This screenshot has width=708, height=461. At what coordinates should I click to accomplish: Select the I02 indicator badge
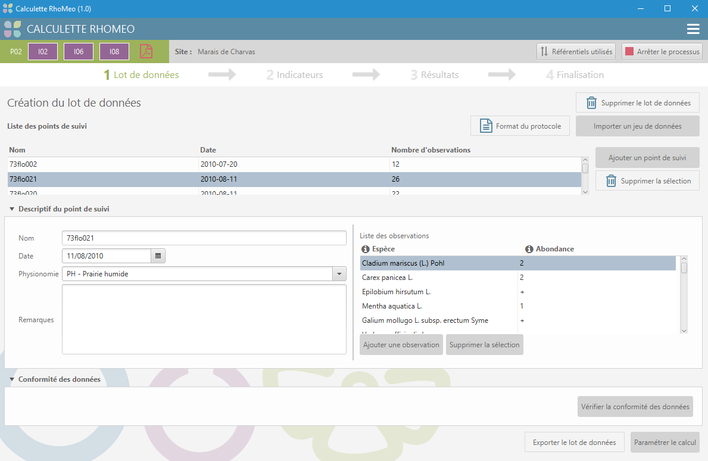pos(43,51)
